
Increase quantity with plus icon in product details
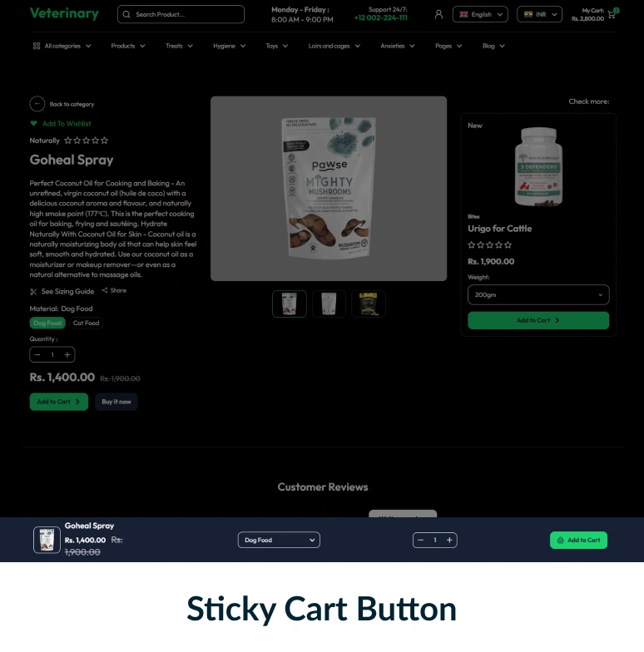(x=67, y=354)
